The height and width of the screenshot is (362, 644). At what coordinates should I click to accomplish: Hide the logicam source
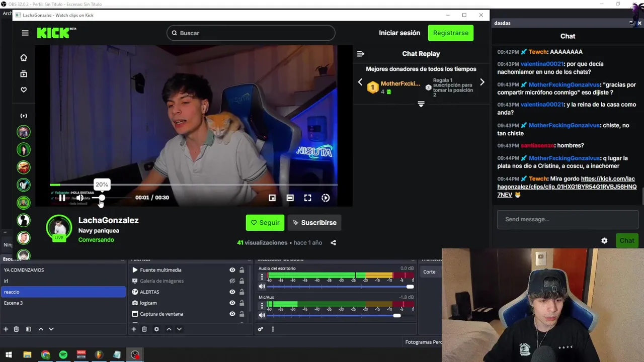click(x=232, y=303)
